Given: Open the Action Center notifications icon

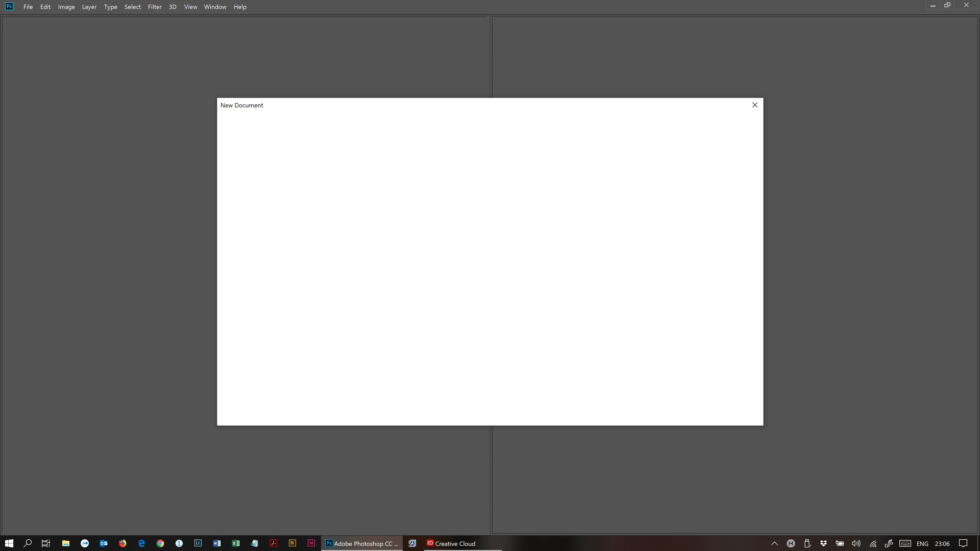Looking at the screenshot, I should click(x=963, y=543).
